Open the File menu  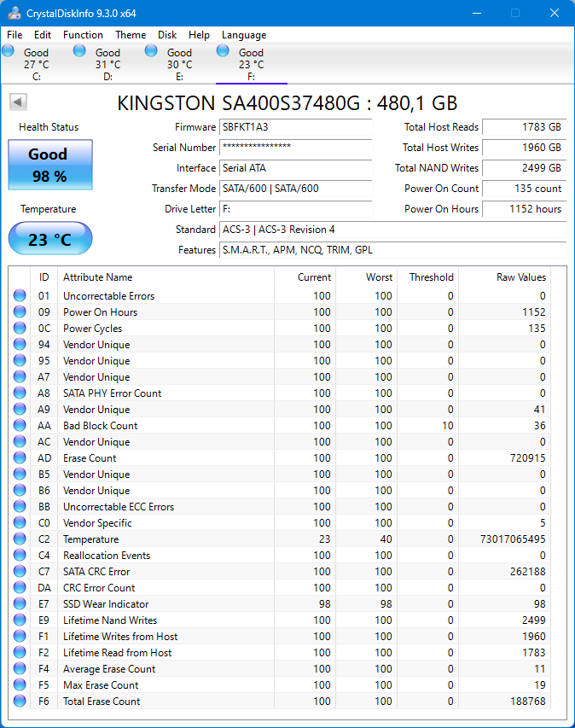pos(15,35)
